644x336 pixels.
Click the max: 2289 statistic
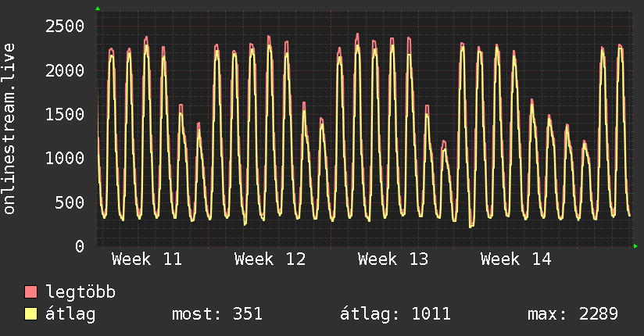point(573,314)
